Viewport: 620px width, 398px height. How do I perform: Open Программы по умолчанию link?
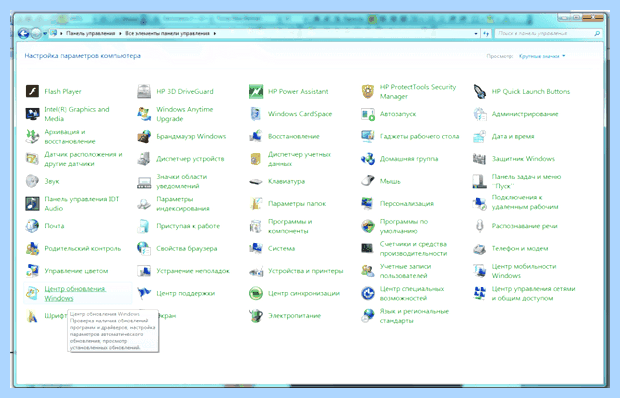click(x=404, y=226)
